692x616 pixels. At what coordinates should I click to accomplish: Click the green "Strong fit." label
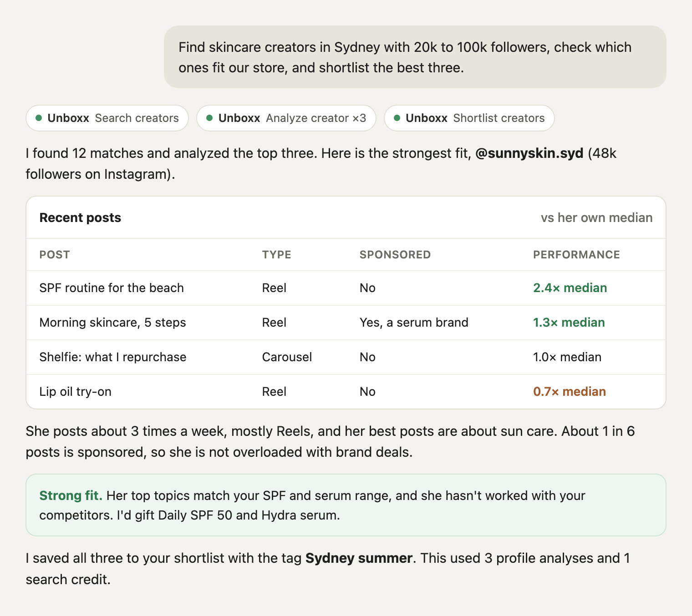71,495
